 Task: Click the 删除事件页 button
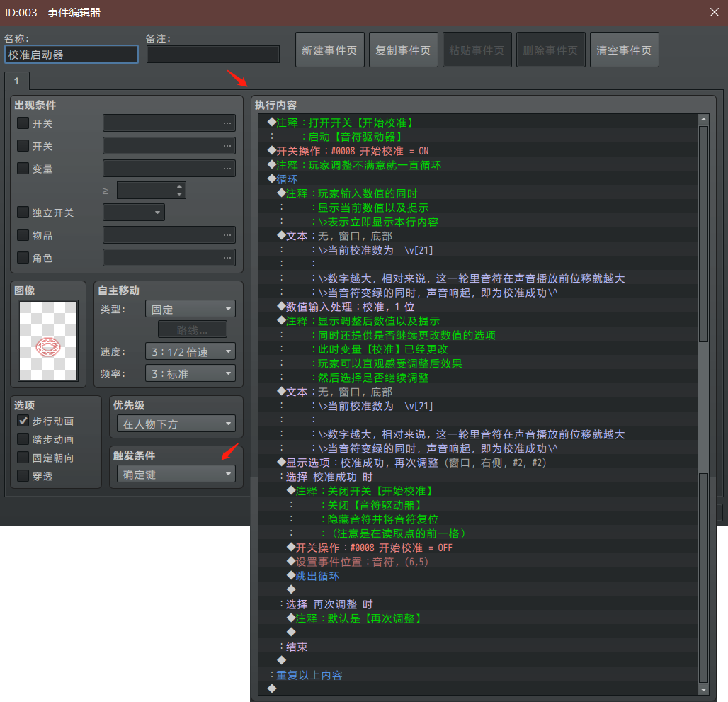551,50
